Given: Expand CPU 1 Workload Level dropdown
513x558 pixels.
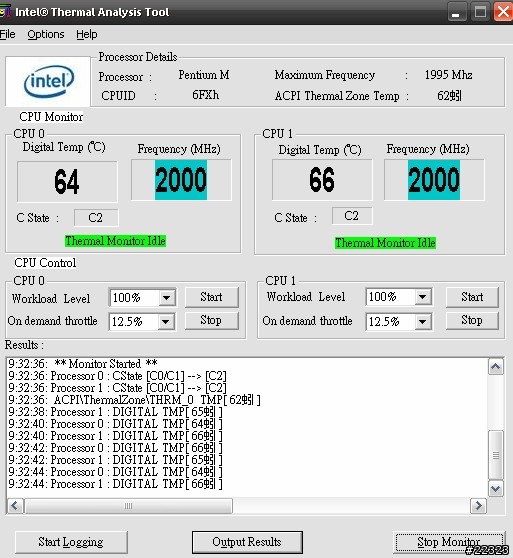Looking at the screenshot, I should point(423,296).
